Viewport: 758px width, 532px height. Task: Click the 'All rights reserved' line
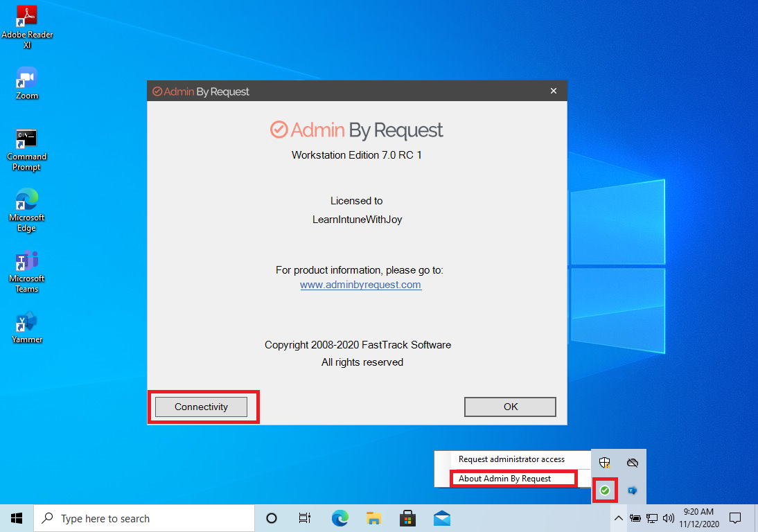(362, 362)
